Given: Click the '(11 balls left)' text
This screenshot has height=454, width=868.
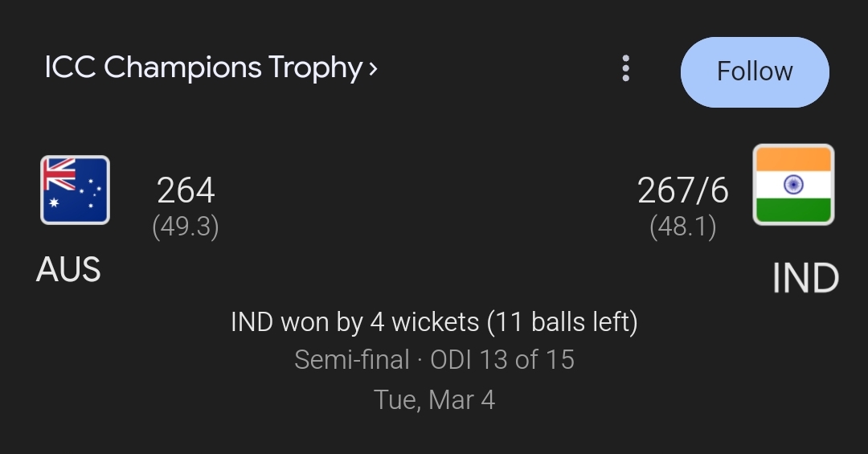Looking at the screenshot, I should tap(562, 322).
